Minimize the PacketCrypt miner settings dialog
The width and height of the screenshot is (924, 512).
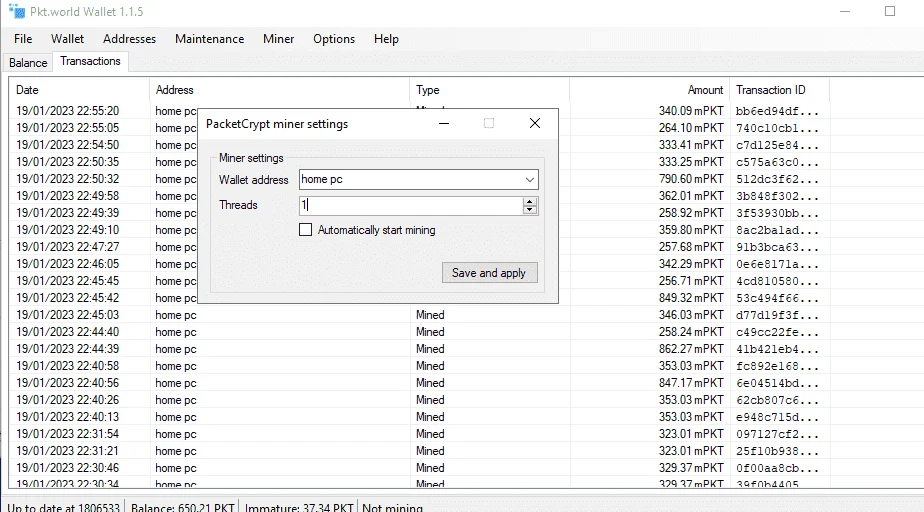pos(444,123)
